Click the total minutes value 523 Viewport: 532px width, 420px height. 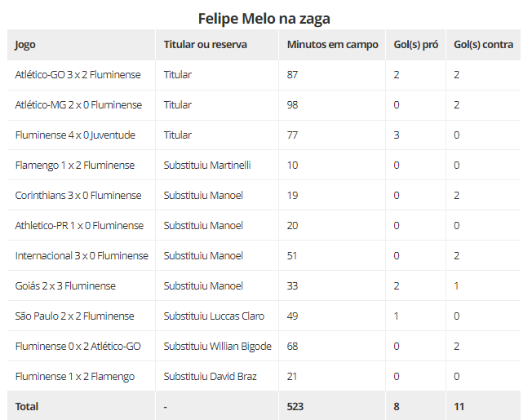(295, 406)
